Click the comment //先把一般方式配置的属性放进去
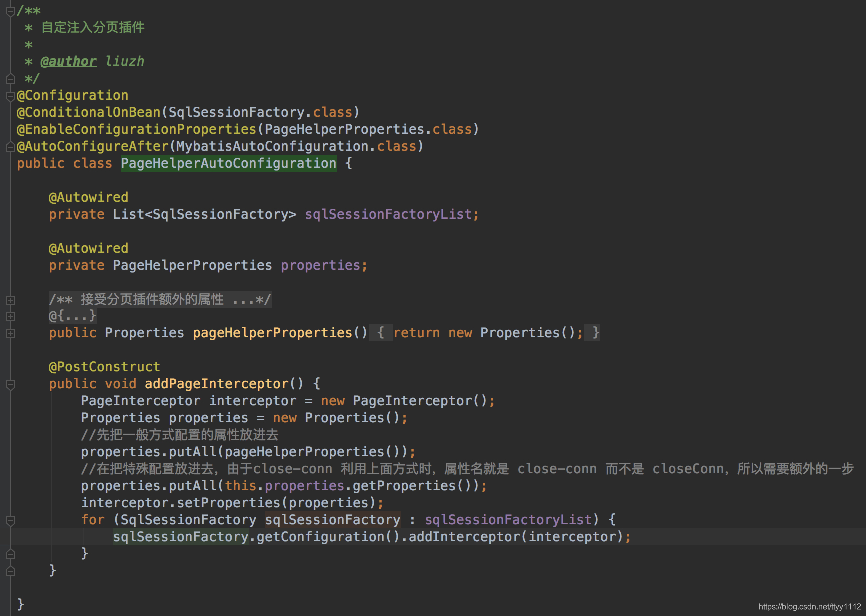 180,435
